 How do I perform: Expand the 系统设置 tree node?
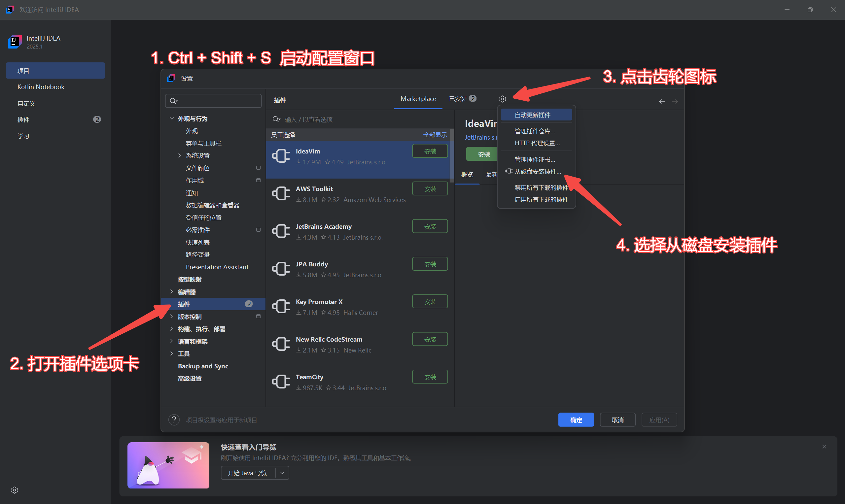[179, 155]
